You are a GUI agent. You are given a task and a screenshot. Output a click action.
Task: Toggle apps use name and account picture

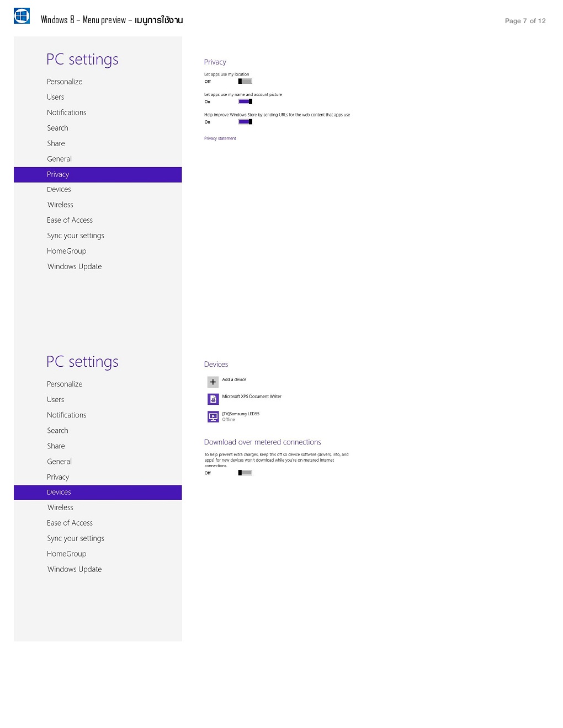[x=245, y=101]
